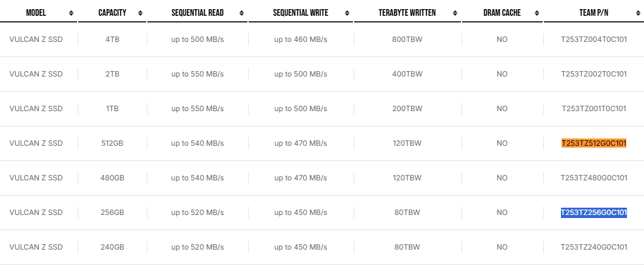The image size is (644, 266).
Task: Click part number T253TZ002T0C101
Action: 594,74
